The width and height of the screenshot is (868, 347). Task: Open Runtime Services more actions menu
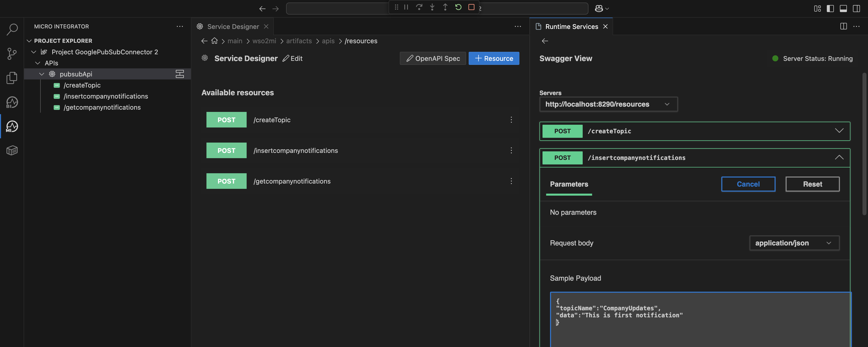pyautogui.click(x=856, y=26)
